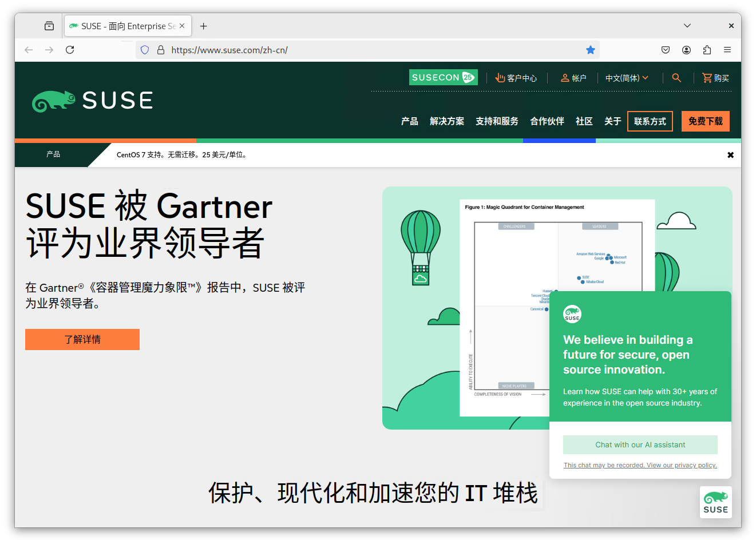Dismiss the announcement bar with X

(x=730, y=155)
